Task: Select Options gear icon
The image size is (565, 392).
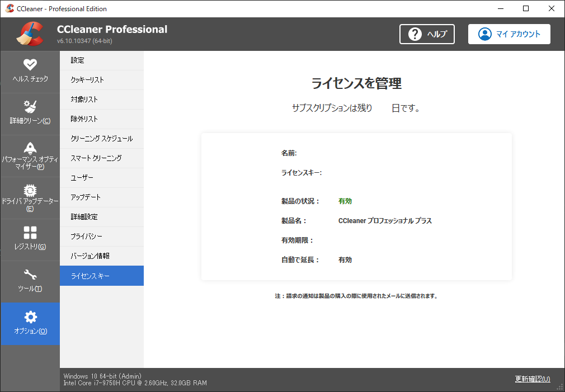Action: (x=30, y=317)
